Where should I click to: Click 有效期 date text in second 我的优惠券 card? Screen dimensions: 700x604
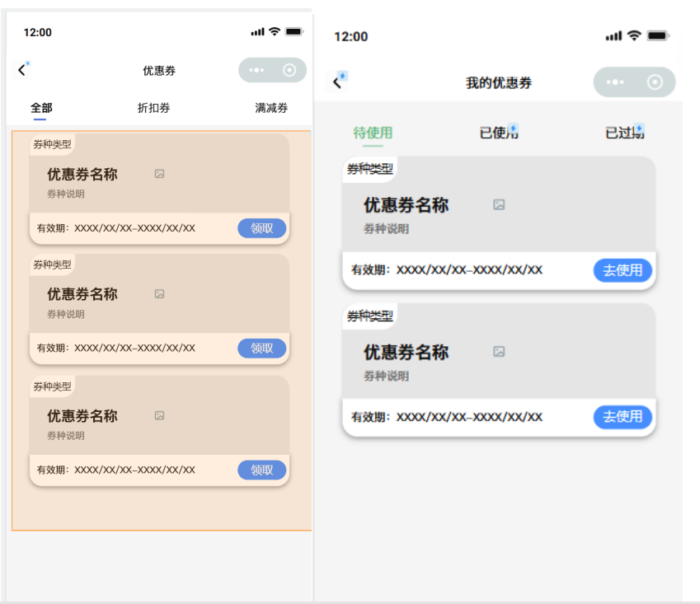[447, 417]
